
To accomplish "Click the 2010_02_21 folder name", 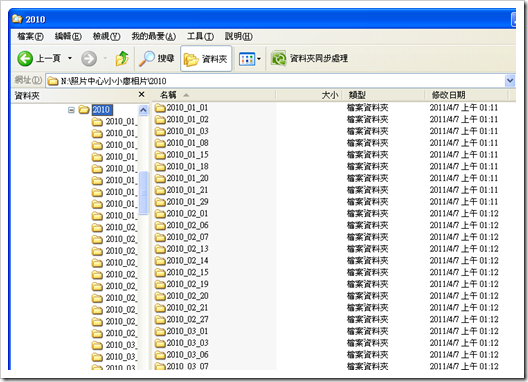I will click(188, 308).
